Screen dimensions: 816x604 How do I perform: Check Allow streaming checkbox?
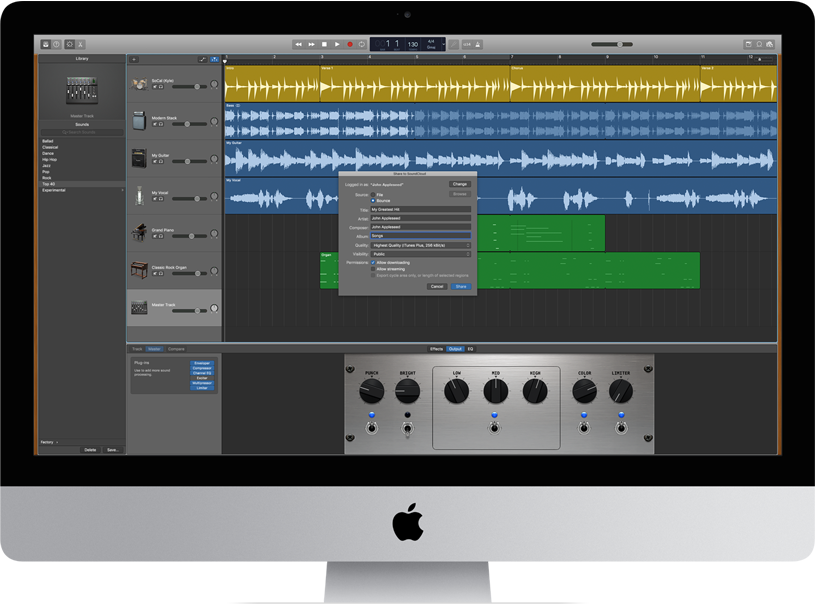[373, 269]
